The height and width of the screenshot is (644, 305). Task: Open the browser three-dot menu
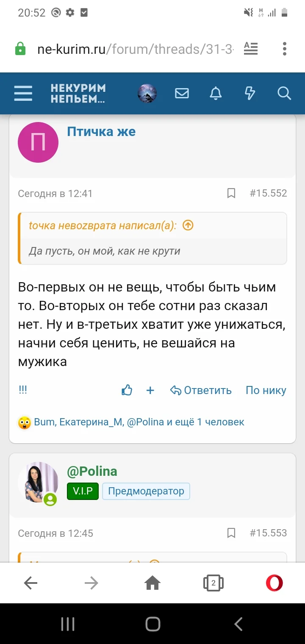pos(284,48)
